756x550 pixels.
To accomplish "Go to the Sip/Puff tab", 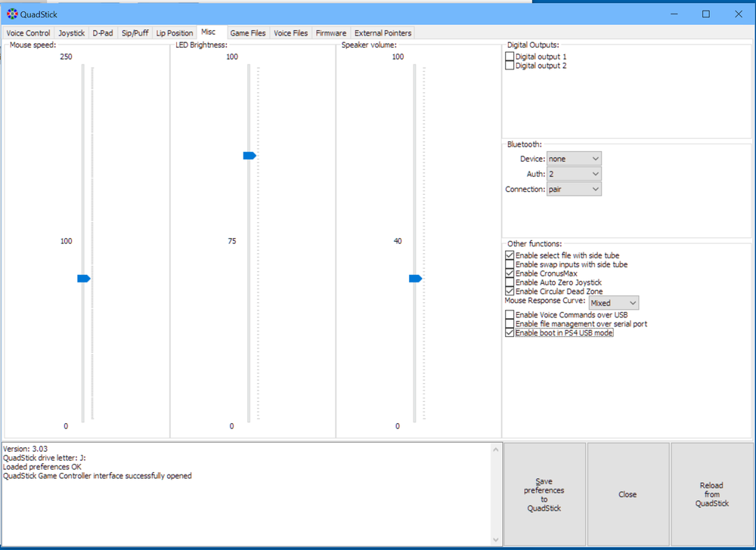I will pyautogui.click(x=135, y=32).
